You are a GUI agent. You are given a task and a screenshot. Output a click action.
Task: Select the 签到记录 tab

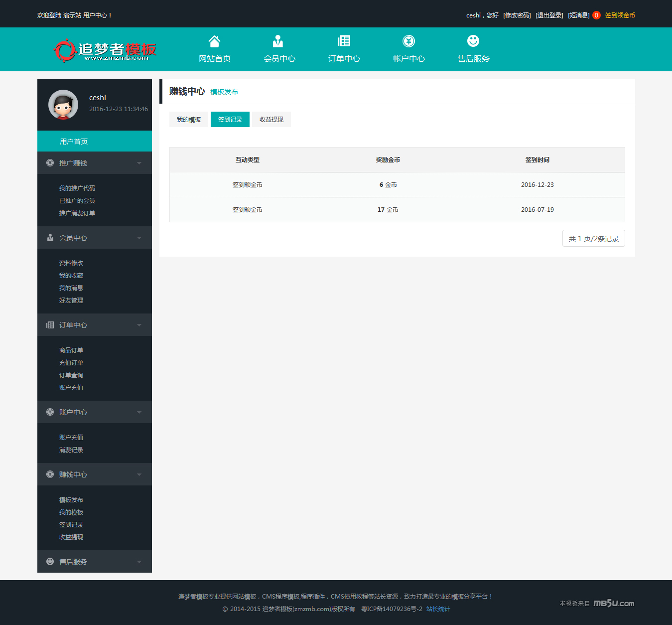click(230, 120)
